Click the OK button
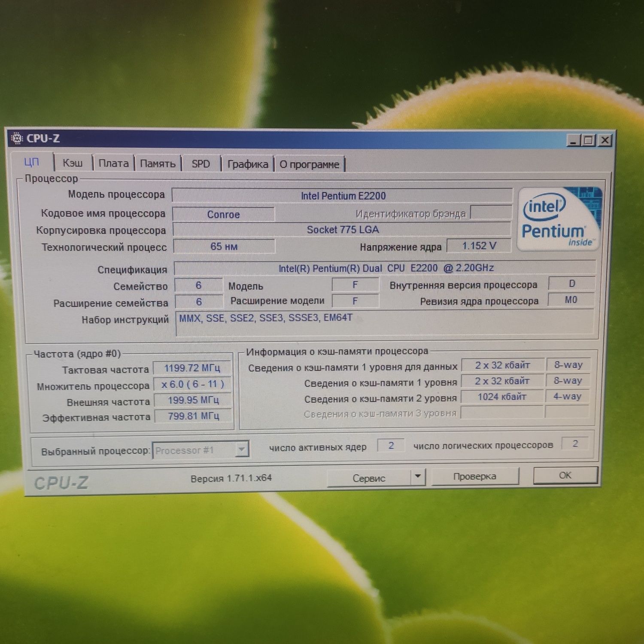 565,475
